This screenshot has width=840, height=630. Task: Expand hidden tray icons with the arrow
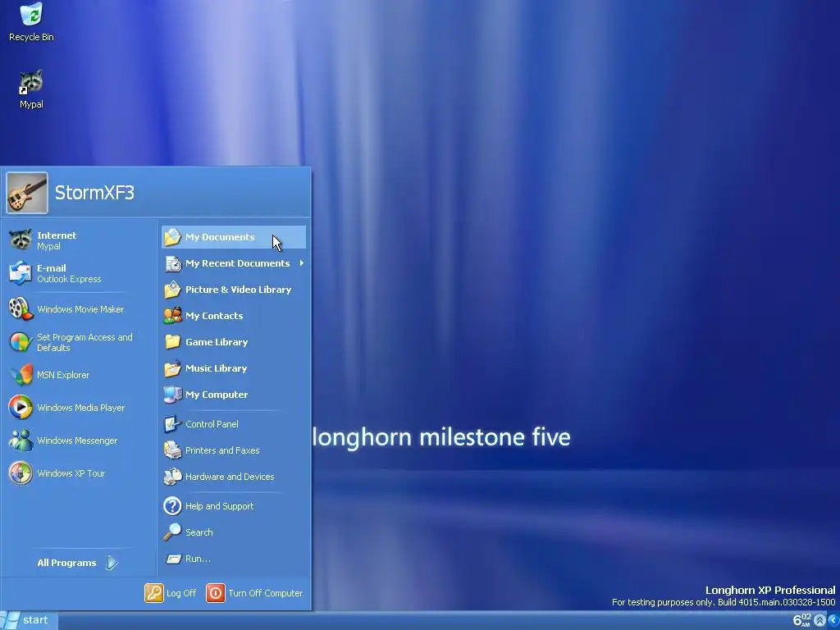click(833, 620)
